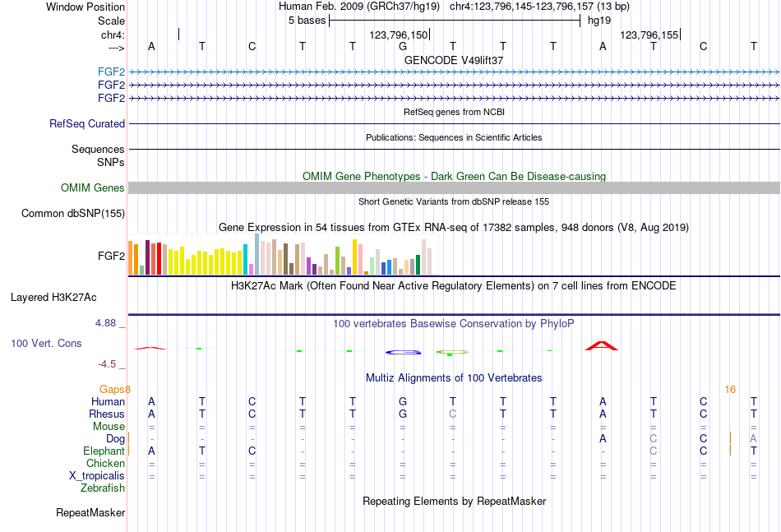Click the Chicken alignment row label
The height and width of the screenshot is (532, 781).
click(105, 463)
